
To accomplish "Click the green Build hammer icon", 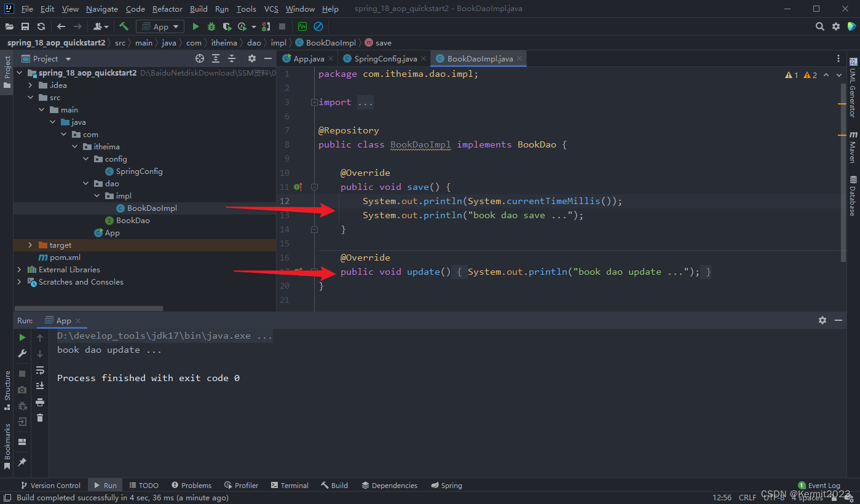I will click(124, 26).
